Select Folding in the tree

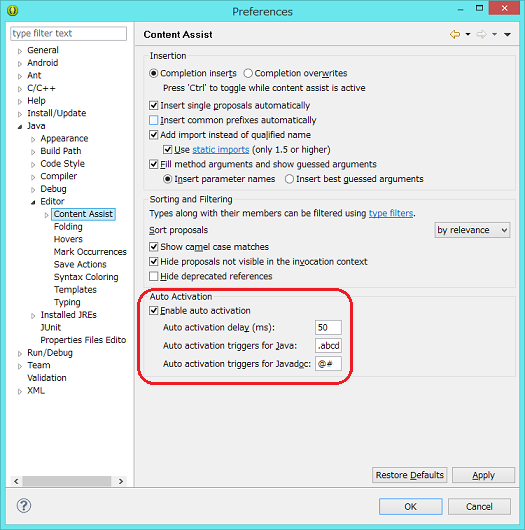click(x=68, y=226)
